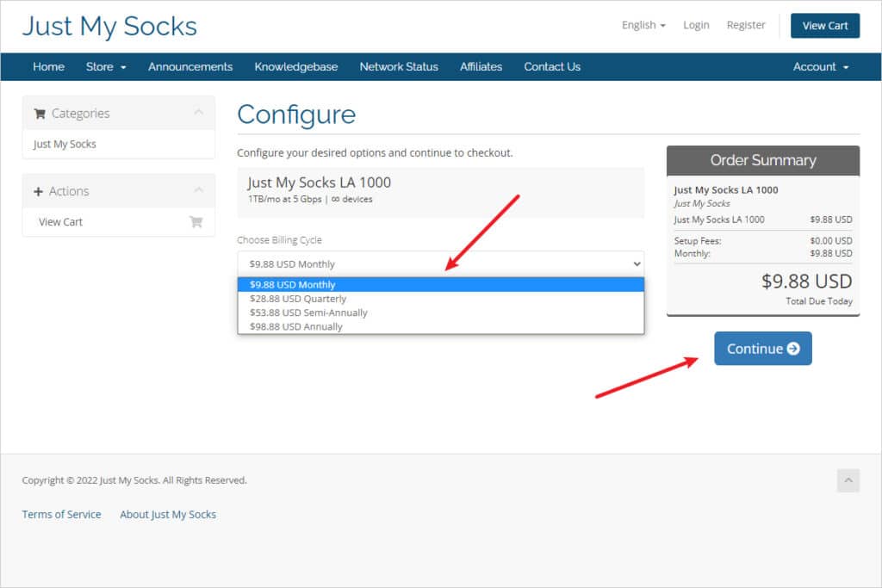This screenshot has height=588, width=882.
Task: Open the English language dropdown
Action: point(643,25)
